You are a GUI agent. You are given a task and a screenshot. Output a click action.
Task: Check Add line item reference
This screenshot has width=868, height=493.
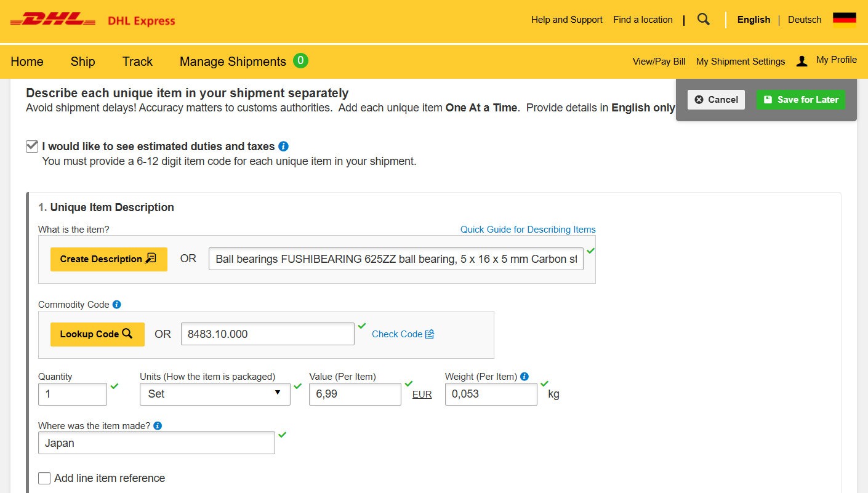pyautogui.click(x=44, y=478)
